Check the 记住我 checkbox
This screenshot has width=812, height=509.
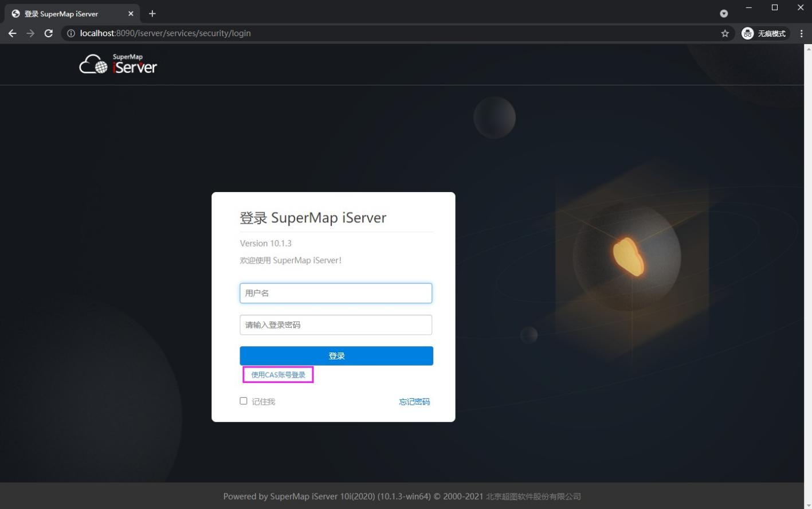pos(244,401)
